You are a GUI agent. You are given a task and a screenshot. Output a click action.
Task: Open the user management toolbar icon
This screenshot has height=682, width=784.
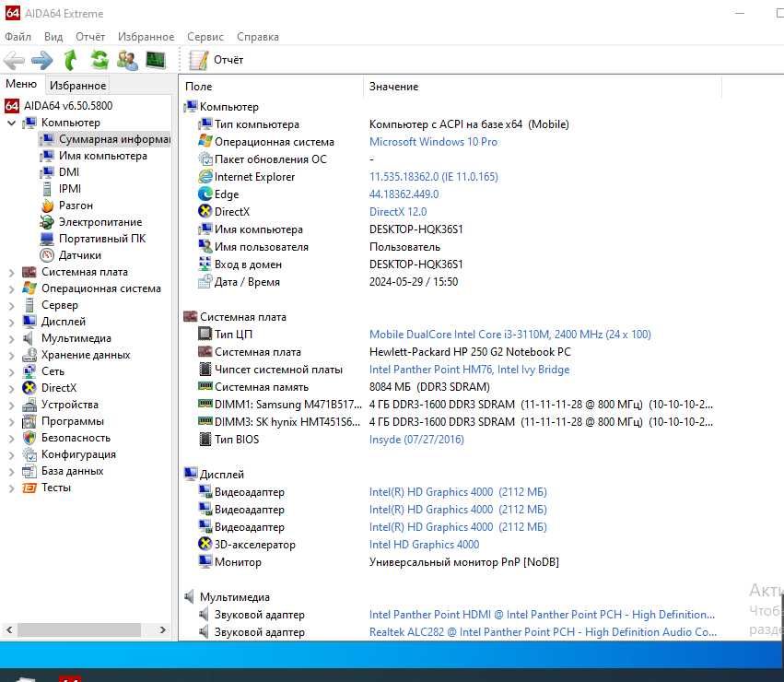(127, 60)
